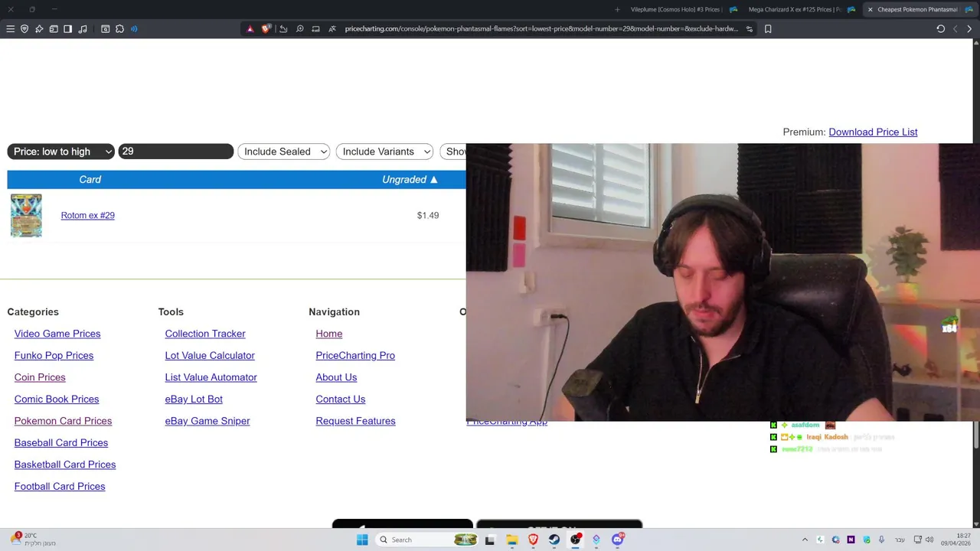Viewport: 980px width, 551px height.
Task: Open Brave Rewards triangle icon
Action: 250,29
